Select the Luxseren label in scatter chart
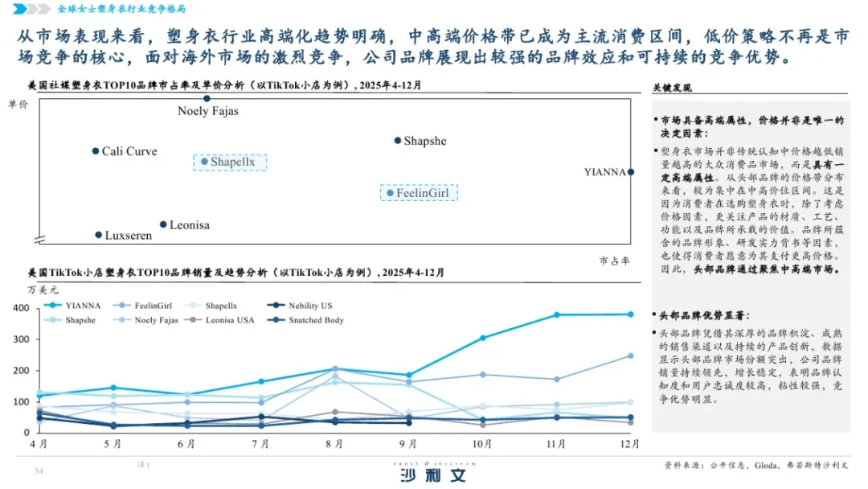 click(x=129, y=236)
